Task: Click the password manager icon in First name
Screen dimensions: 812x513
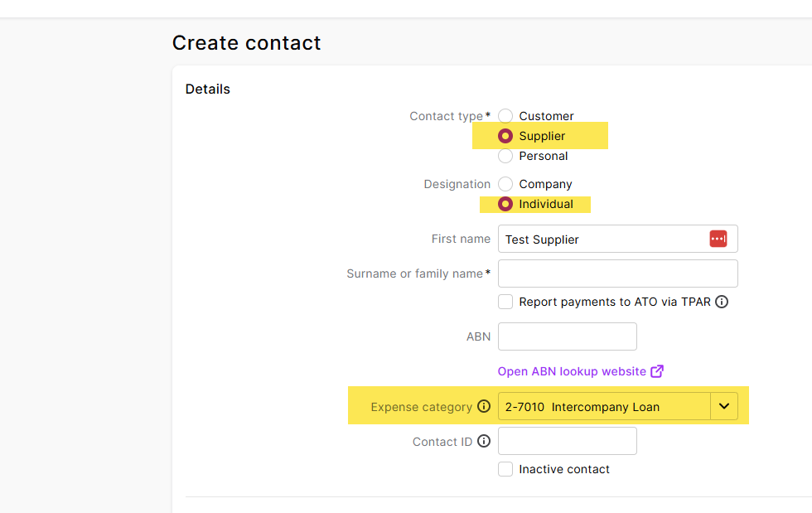Action: pyautogui.click(x=718, y=239)
